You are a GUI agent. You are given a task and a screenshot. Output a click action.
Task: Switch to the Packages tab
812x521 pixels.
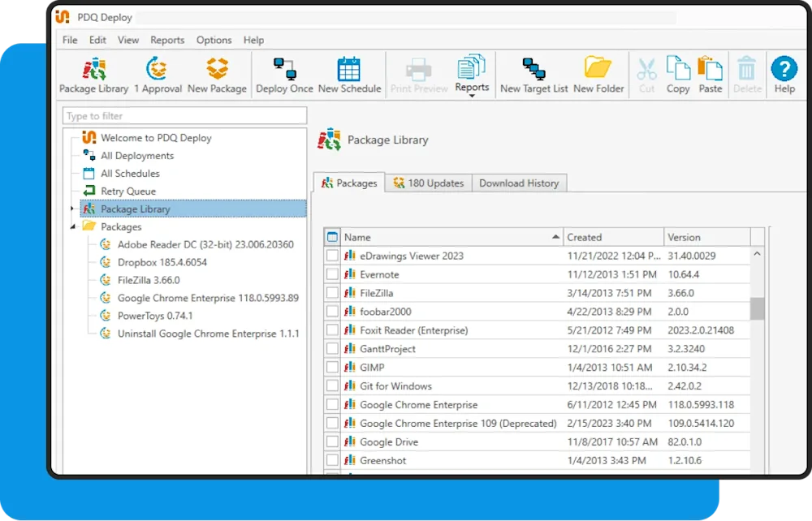pyautogui.click(x=349, y=183)
